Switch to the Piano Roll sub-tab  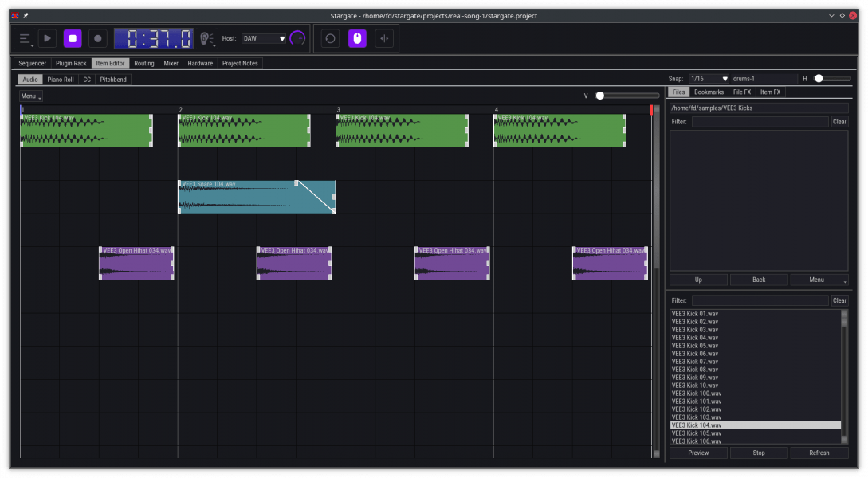click(x=61, y=80)
